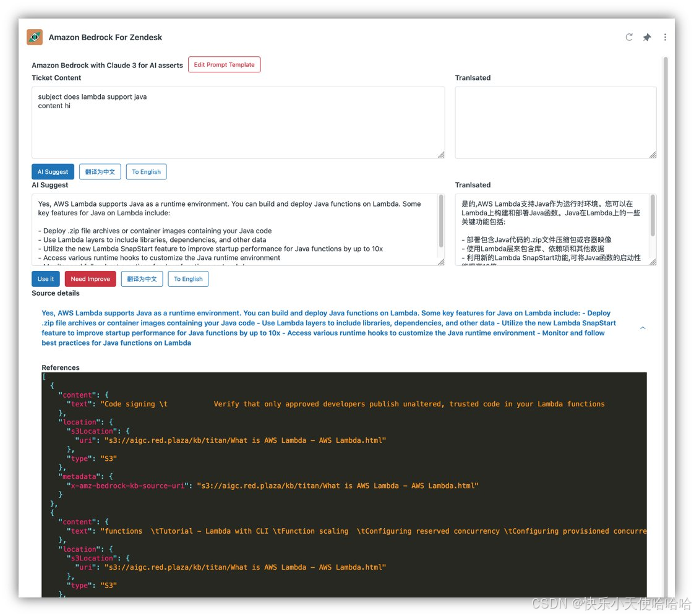The width and height of the screenshot is (694, 616).
Task: Select the Chinese translated AI suggestion text
Action: point(554,229)
